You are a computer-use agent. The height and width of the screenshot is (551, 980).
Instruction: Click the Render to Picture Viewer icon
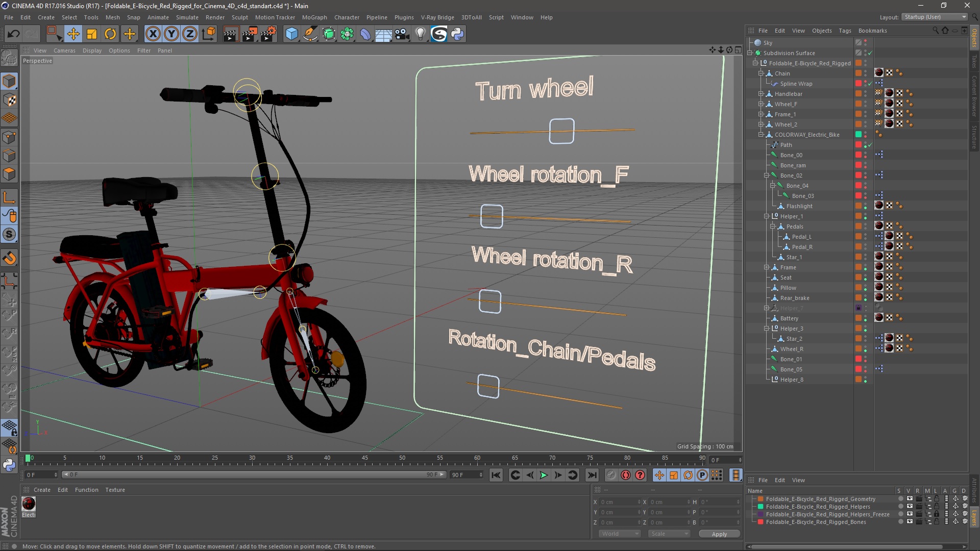pos(249,34)
